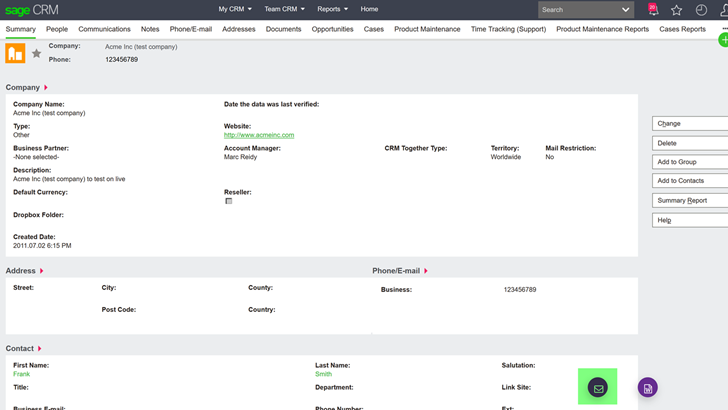The width and height of the screenshot is (728, 410).
Task: Click the Company section heading
Action: pos(23,87)
